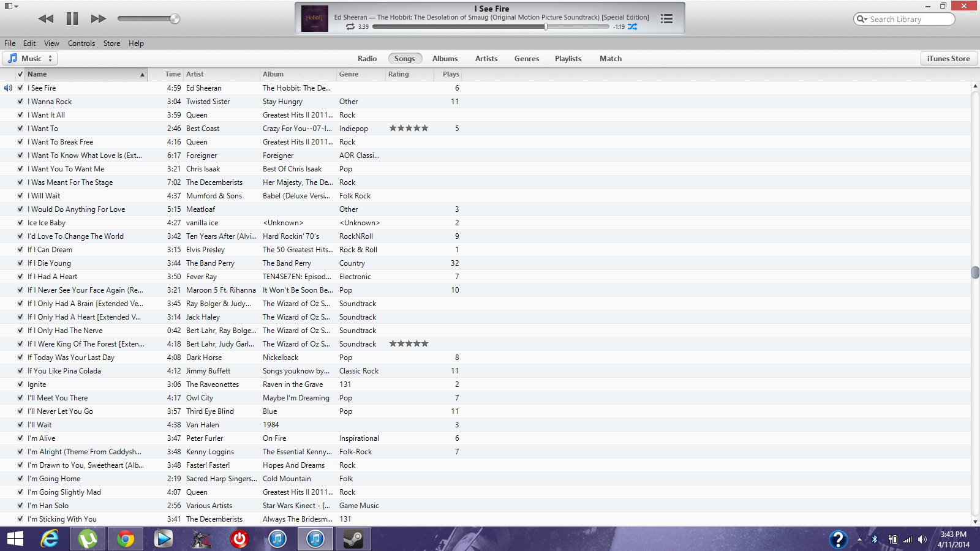Uncheck the I'll Wait checkbox
This screenshot has height=551, width=980.
click(20, 425)
